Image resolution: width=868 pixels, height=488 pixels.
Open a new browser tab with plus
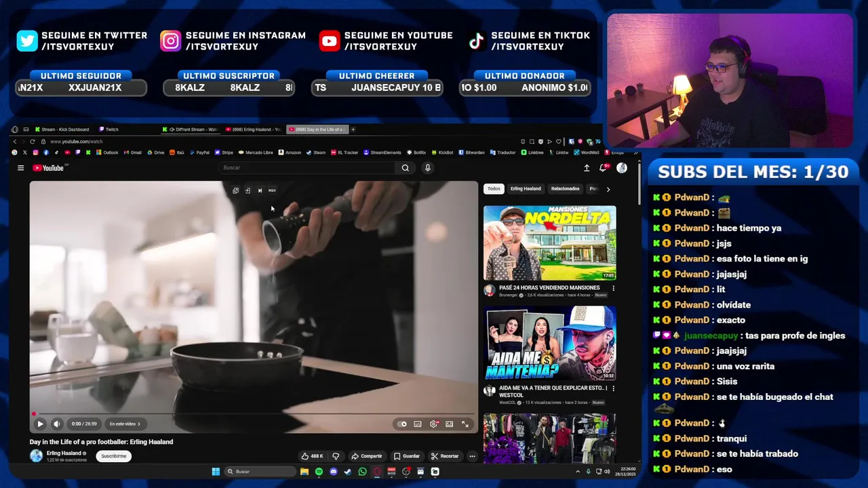point(353,129)
